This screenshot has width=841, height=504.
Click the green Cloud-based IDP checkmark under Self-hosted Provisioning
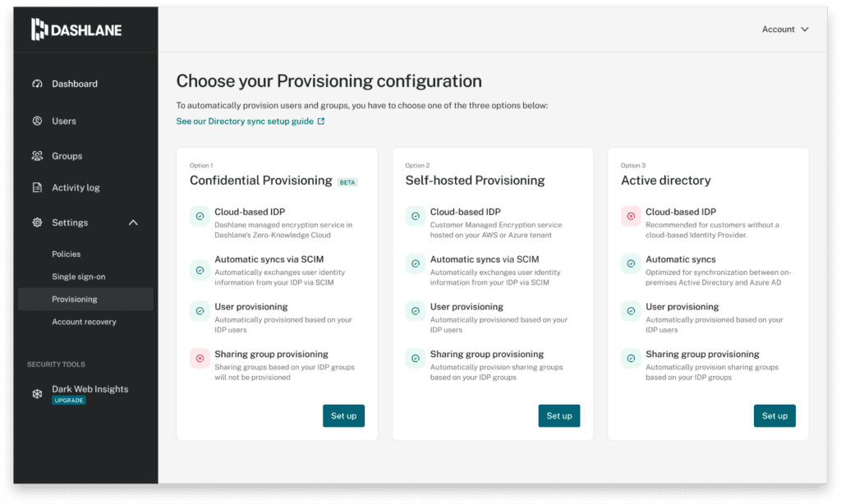(414, 216)
